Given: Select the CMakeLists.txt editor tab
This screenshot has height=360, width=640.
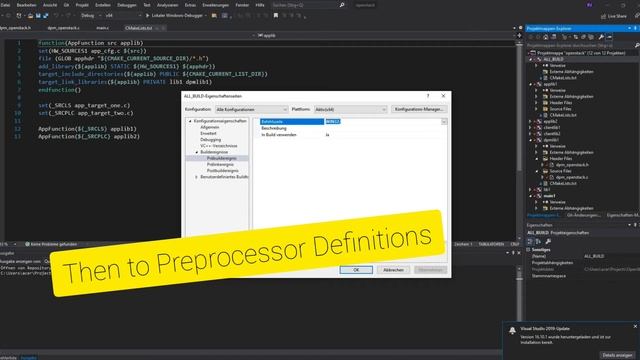Looking at the screenshot, I should 138,28.
